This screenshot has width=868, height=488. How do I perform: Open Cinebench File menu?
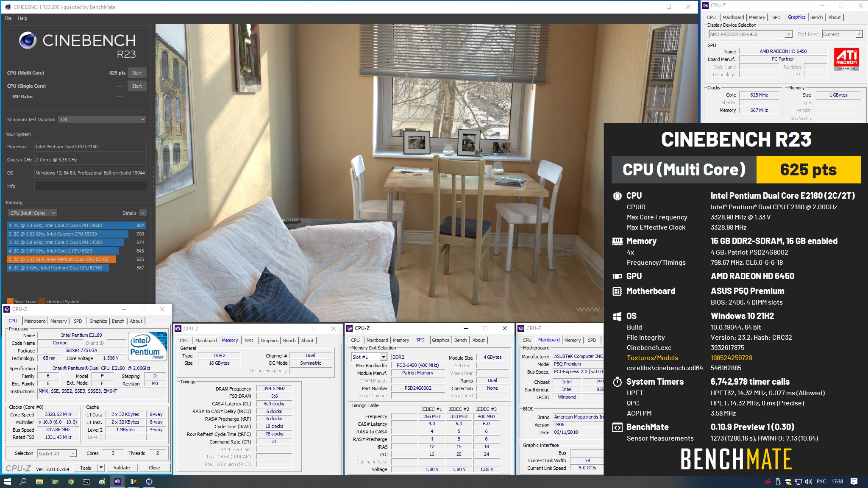8,18
